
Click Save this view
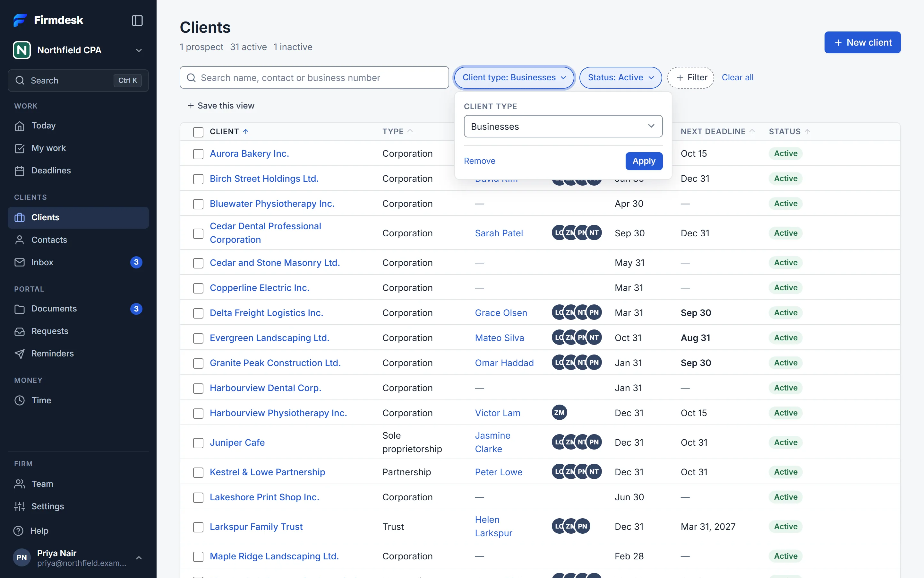[221, 106]
